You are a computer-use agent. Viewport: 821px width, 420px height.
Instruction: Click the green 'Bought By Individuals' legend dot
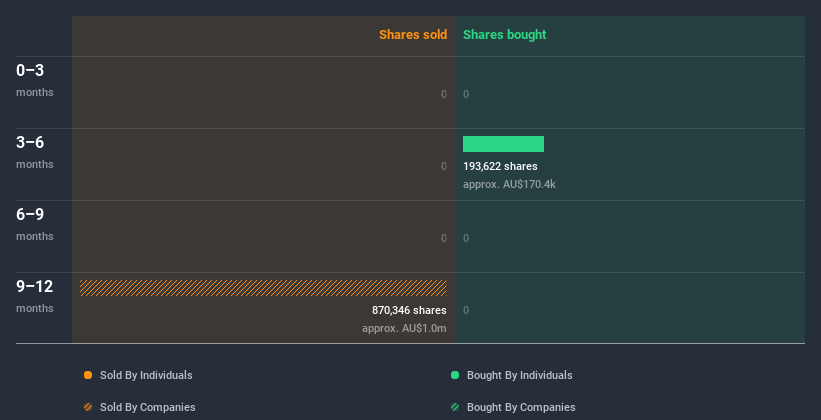[x=455, y=375]
